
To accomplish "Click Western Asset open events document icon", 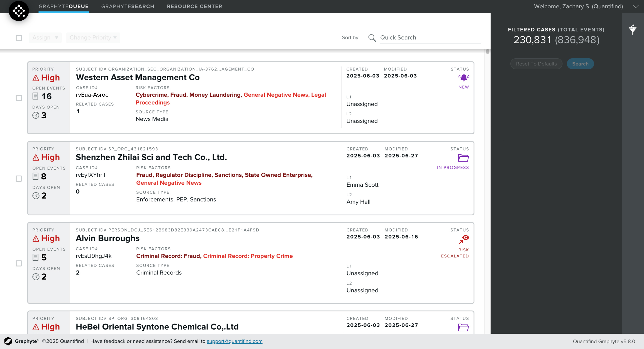I will (35, 96).
